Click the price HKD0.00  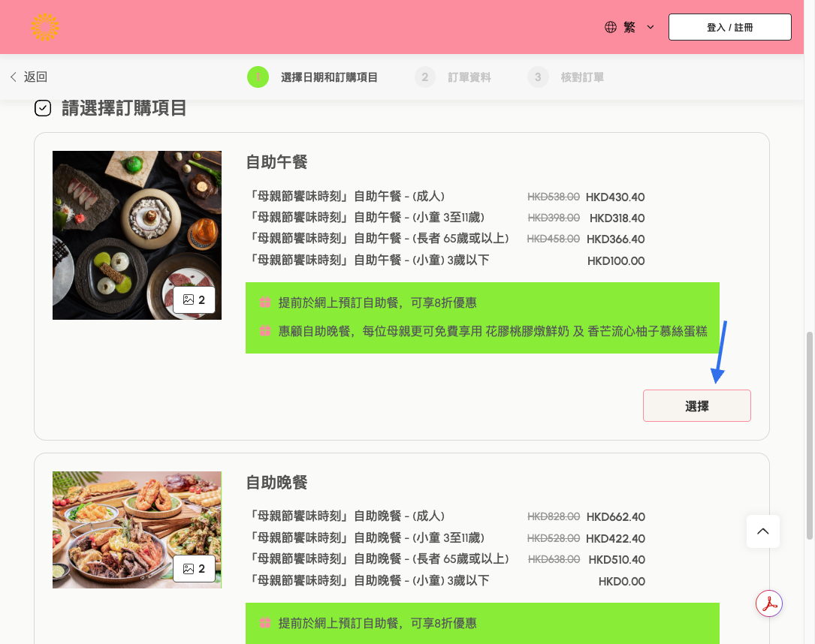622,582
